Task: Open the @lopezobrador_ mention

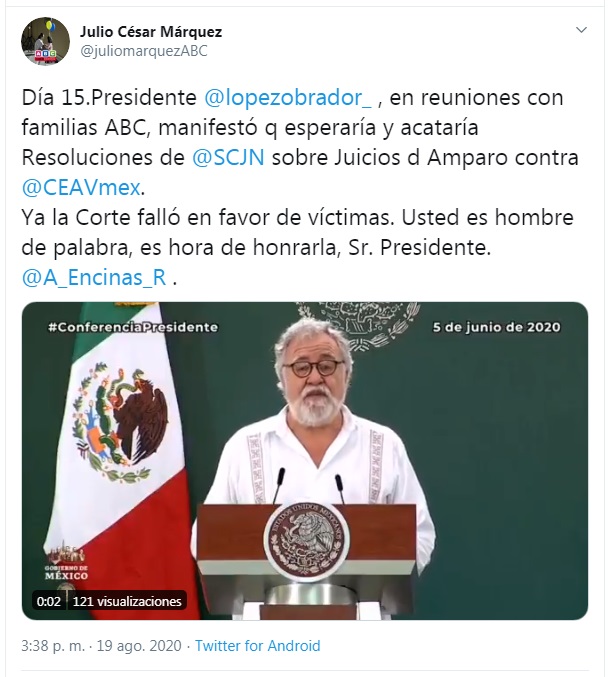Action: (x=287, y=98)
